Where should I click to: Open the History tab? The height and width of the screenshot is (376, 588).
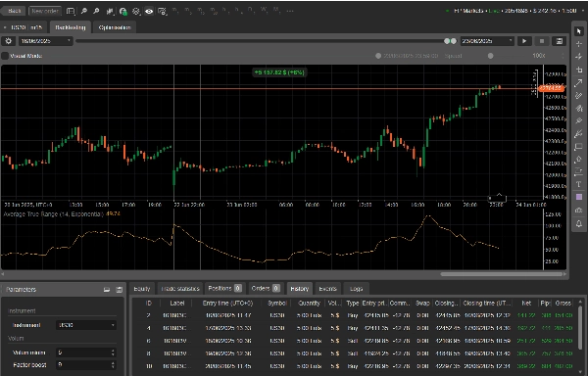(299, 289)
